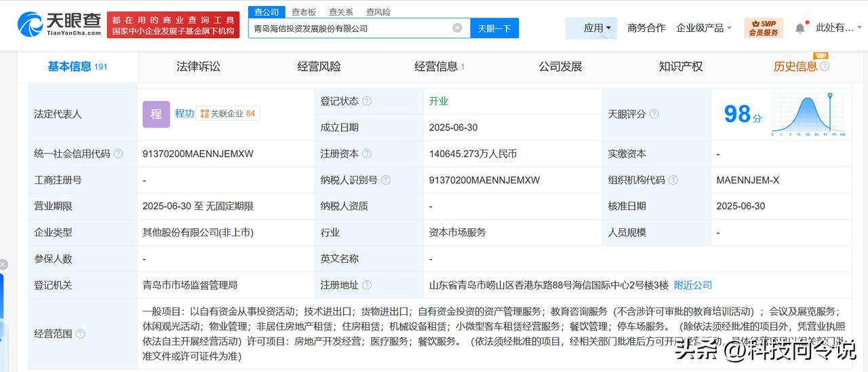Image resolution: width=868 pixels, height=372 pixels.
Task: Switch to 查老板 search tab
Action: (304, 12)
